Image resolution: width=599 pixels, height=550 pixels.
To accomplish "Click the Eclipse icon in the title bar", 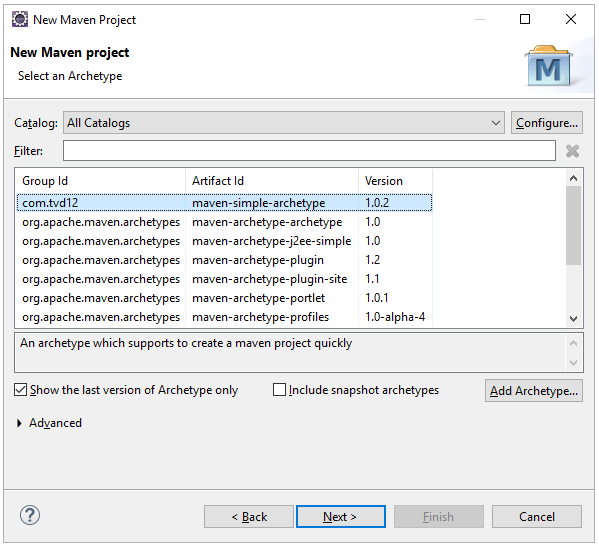I will pyautogui.click(x=20, y=19).
